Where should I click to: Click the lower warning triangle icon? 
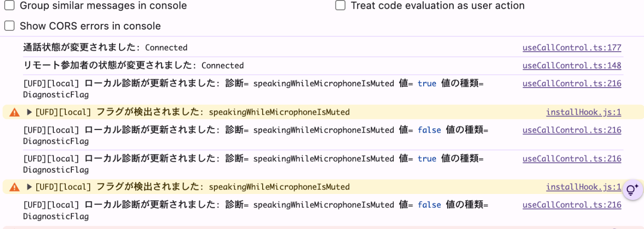coord(15,187)
